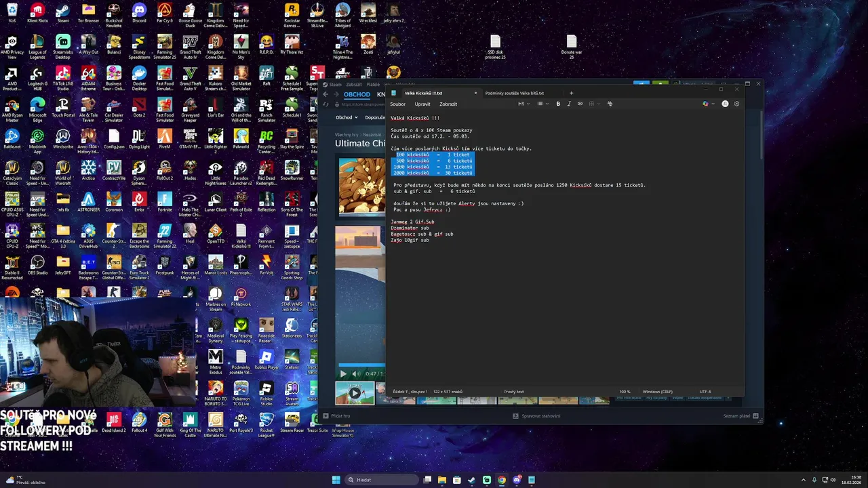
Task: Select the first video thumbnail in Steam
Action: click(x=355, y=393)
